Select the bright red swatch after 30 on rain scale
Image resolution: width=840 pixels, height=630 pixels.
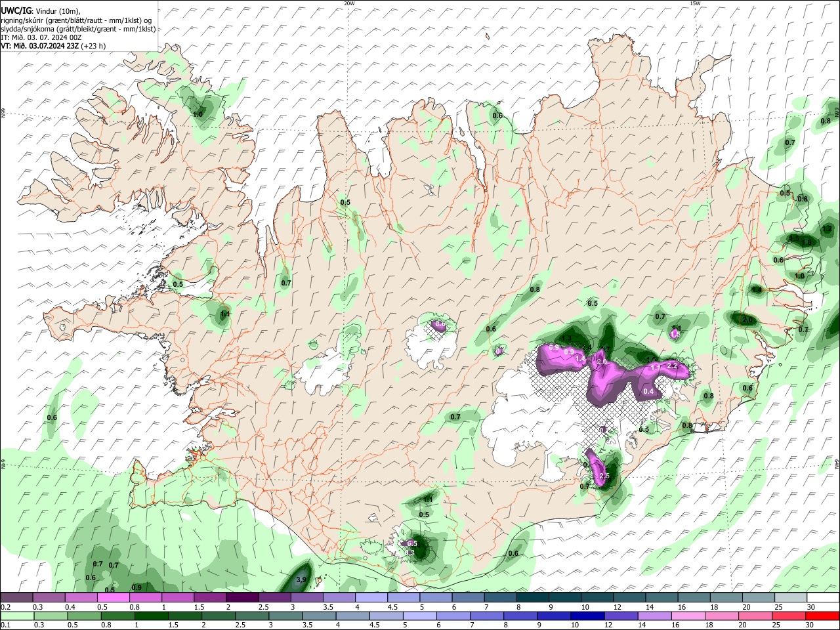point(823,616)
